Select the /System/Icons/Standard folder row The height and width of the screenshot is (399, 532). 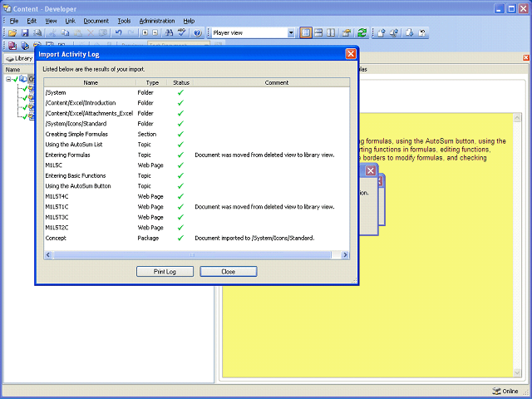point(197,124)
